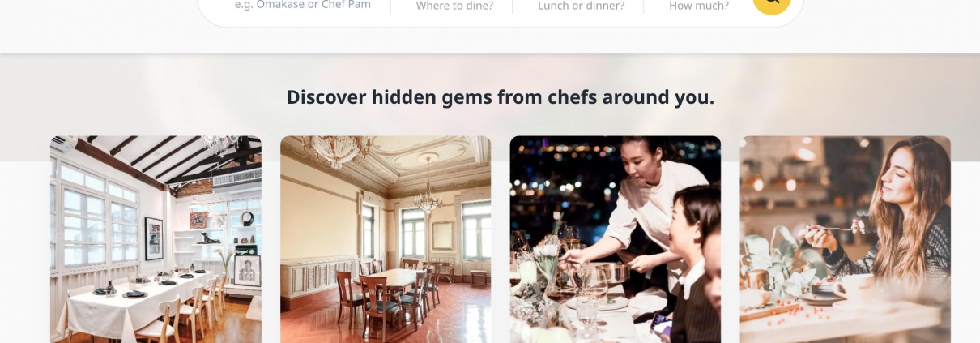Click the framed artwork in loft photo
The height and width of the screenshot is (343, 980).
pyautogui.click(x=153, y=238)
